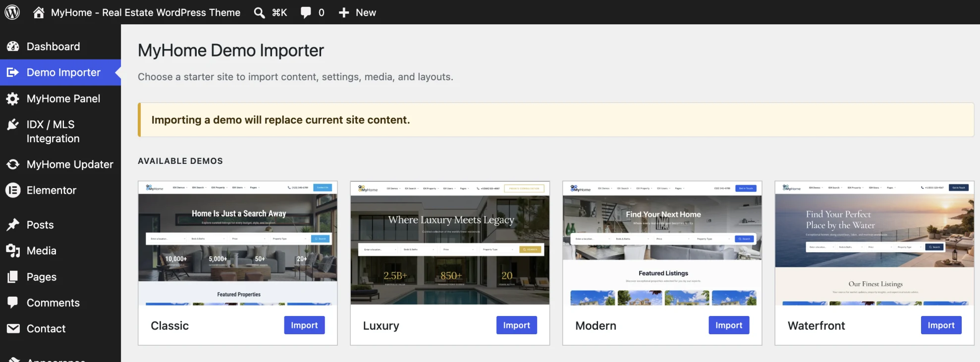Screen dimensions: 980x362
Task: Open the MyHome Updater page
Action: [x=60, y=164]
